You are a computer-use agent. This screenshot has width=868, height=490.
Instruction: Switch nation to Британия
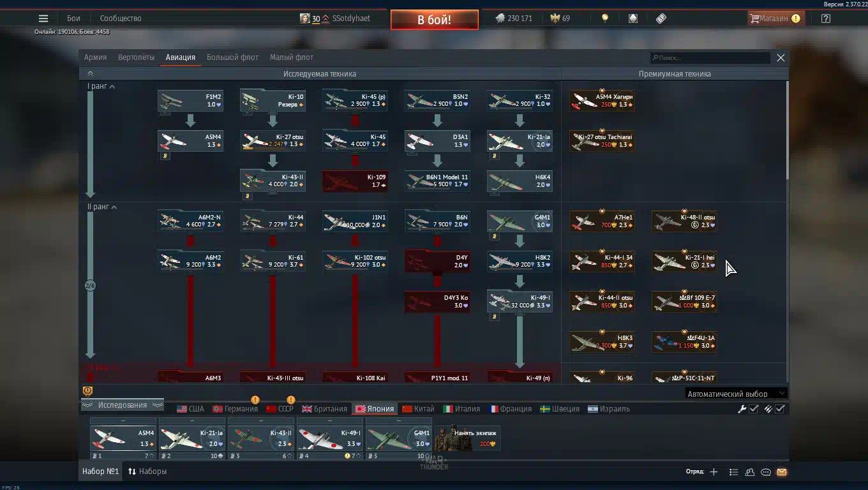point(324,409)
